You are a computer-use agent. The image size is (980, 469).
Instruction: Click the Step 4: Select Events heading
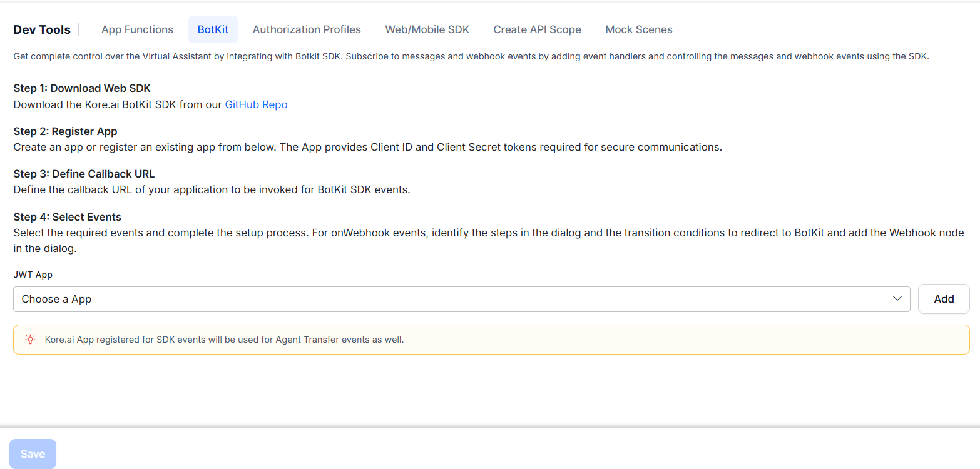(67, 217)
